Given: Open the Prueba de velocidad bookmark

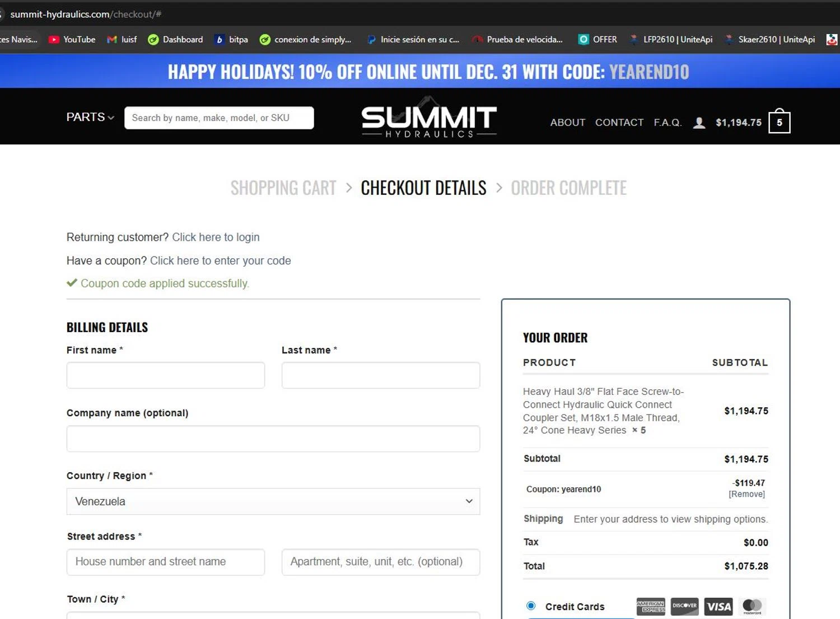Looking at the screenshot, I should coord(517,39).
